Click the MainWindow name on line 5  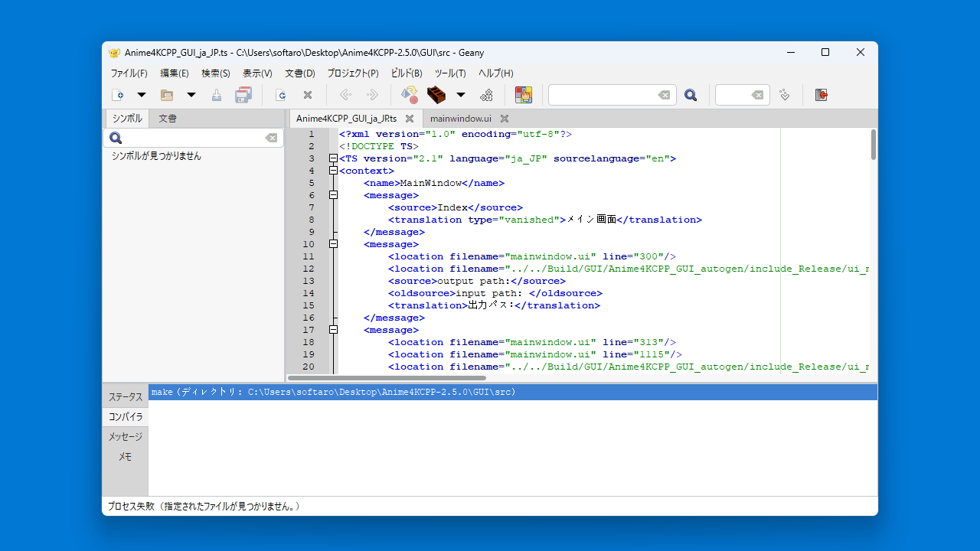click(x=431, y=183)
